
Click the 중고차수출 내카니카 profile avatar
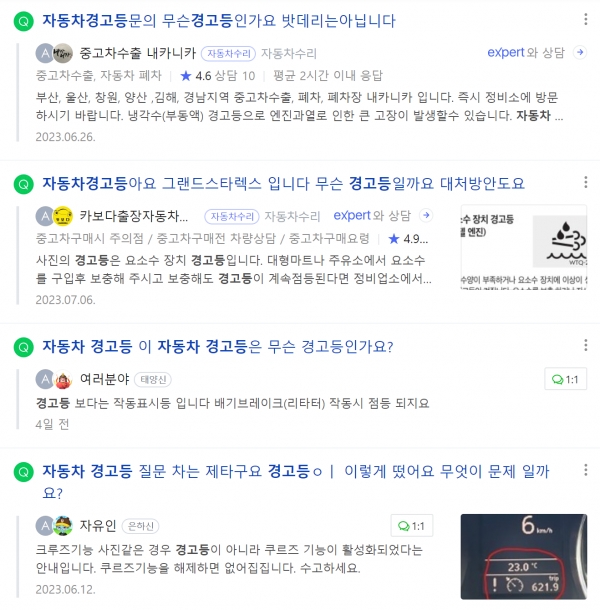pos(63,53)
